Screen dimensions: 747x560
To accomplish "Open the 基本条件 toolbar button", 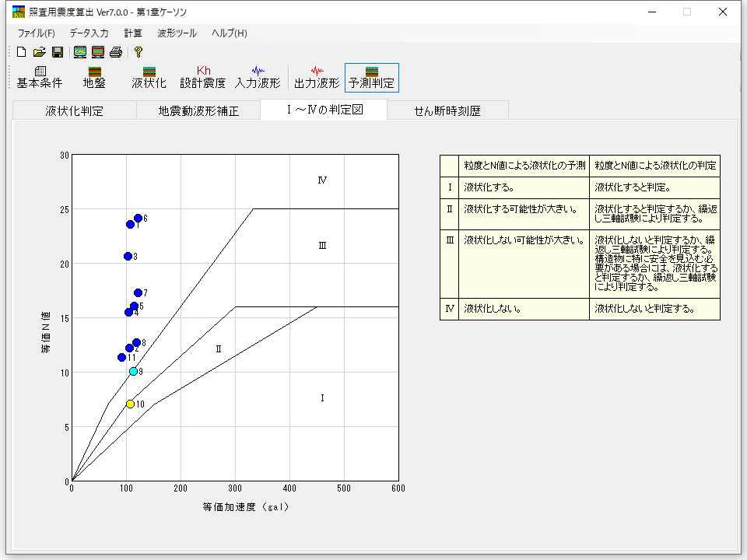I will [x=40, y=78].
